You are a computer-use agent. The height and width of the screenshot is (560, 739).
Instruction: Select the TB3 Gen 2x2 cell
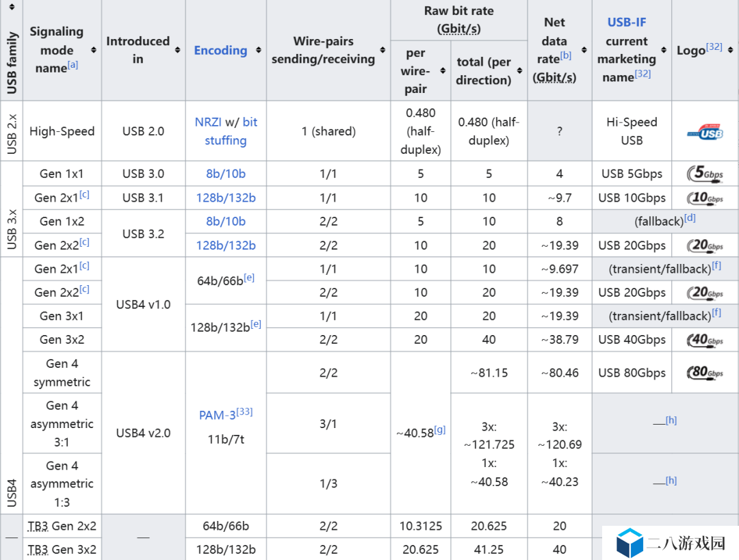pos(62,526)
